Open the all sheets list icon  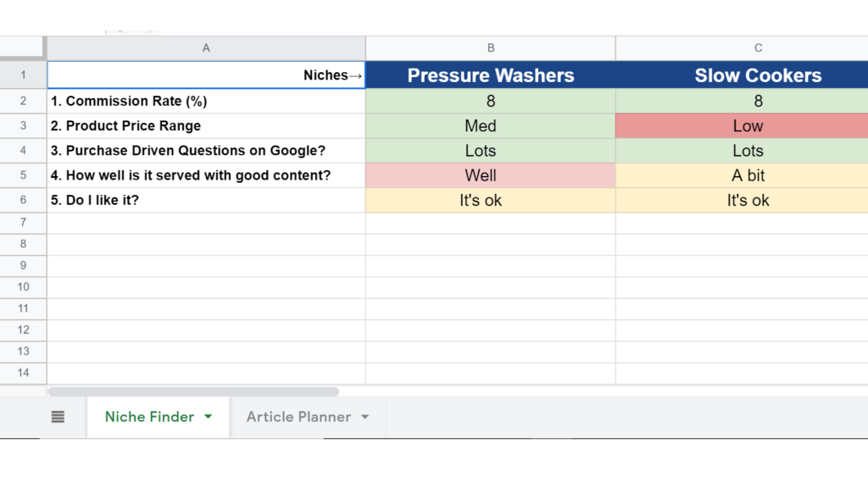click(x=58, y=417)
